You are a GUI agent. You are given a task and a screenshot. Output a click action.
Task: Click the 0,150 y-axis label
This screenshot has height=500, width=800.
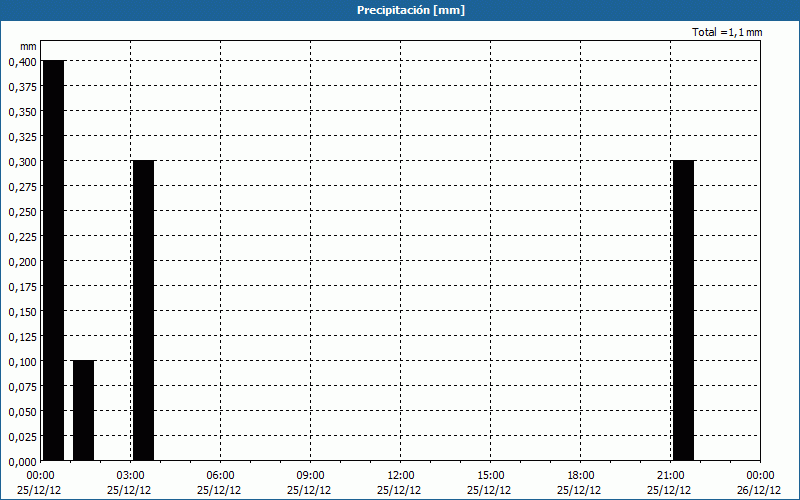[x=22, y=312]
